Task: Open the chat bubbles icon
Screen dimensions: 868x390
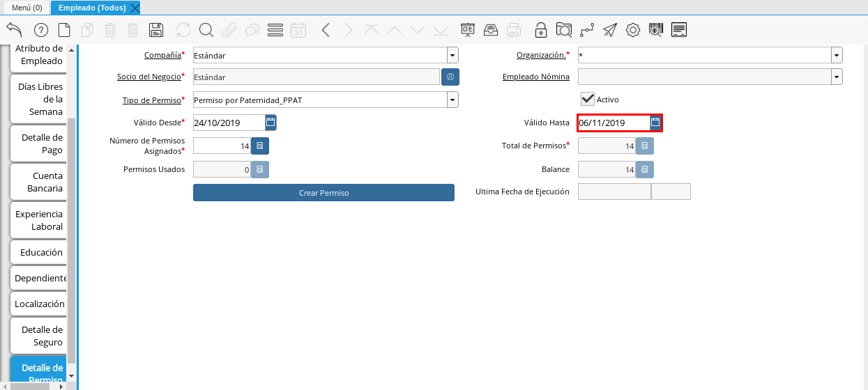Action: pyautogui.click(x=252, y=30)
